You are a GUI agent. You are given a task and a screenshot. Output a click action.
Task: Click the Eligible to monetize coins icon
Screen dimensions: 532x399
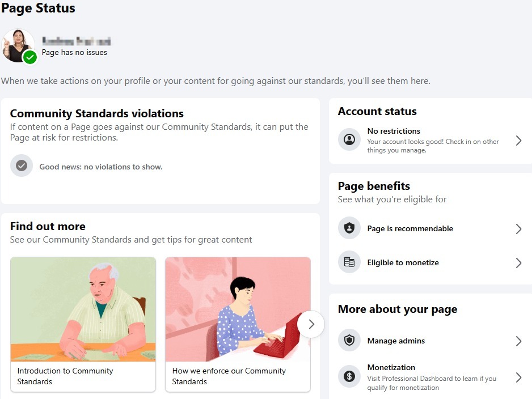pyautogui.click(x=349, y=262)
